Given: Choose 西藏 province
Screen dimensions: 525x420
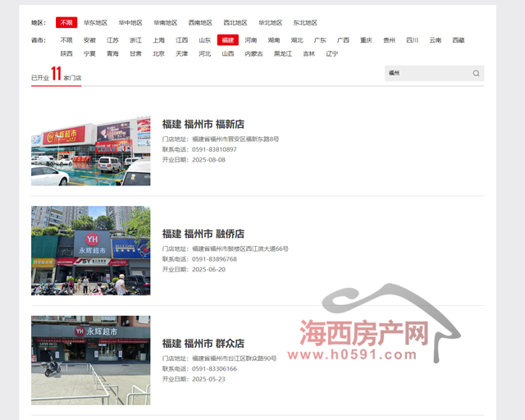Looking at the screenshot, I should (x=459, y=40).
